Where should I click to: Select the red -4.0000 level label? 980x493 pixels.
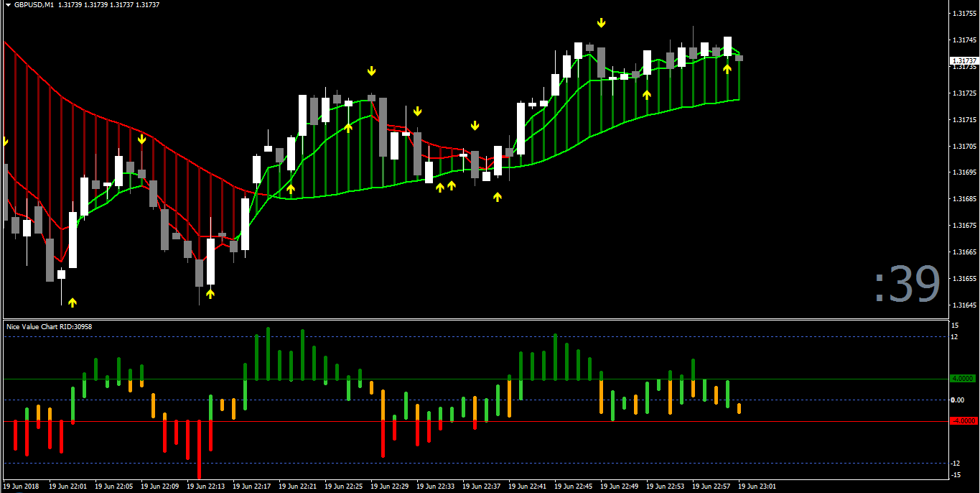[963, 421]
